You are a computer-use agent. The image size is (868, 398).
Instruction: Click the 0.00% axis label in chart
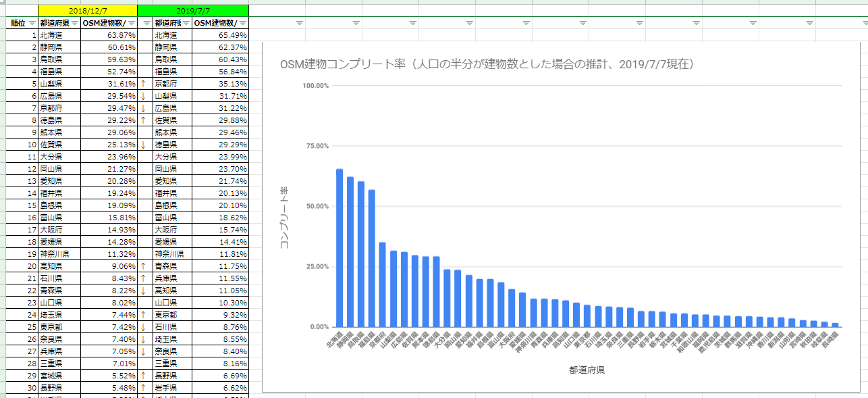point(319,327)
